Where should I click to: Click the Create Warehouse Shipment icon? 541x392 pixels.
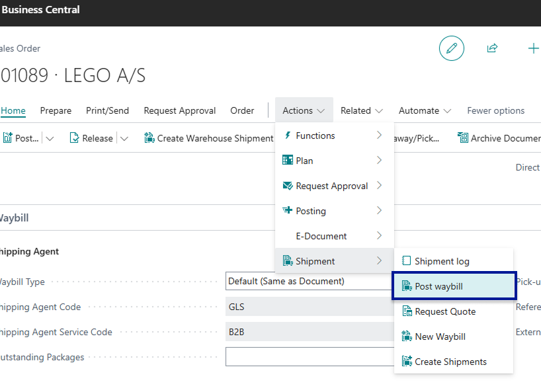click(x=149, y=138)
